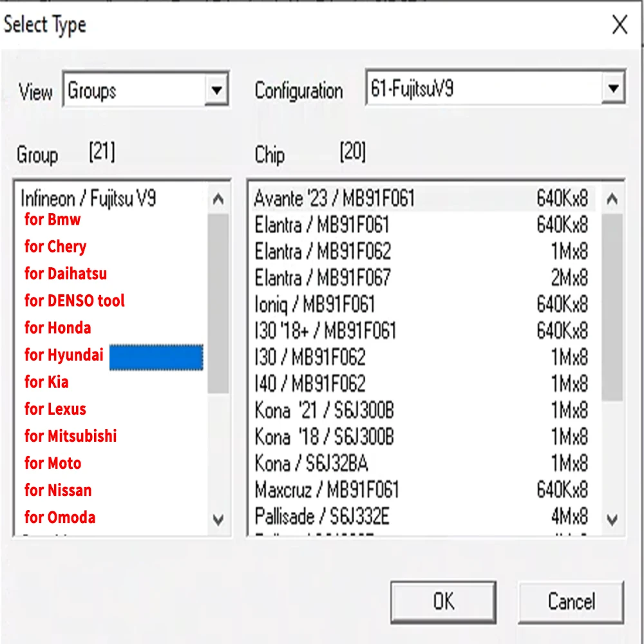Choose chip Elantra / MB91F061

click(x=423, y=225)
